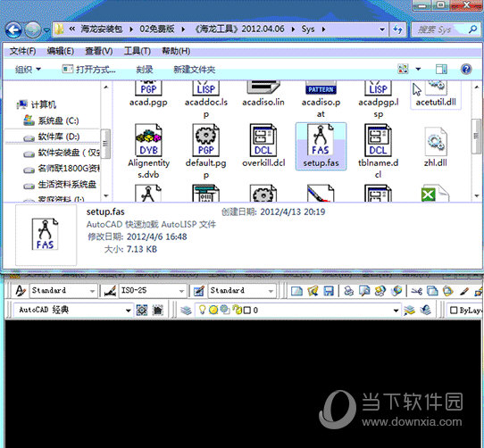The height and width of the screenshot is (448, 484).
Task: Click setup.fas preview thumbnail in details pane
Action: click(x=46, y=235)
